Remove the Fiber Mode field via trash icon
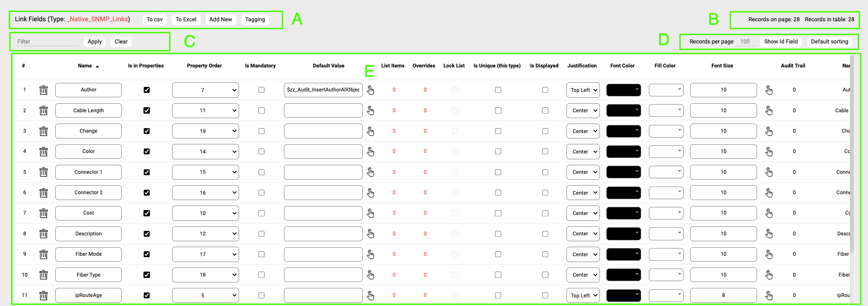Screen dimensions: 868x306 click(43, 254)
